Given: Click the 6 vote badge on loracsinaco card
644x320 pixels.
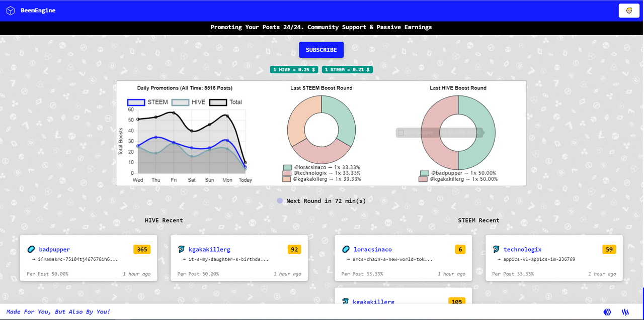Looking at the screenshot, I should 460,249.
